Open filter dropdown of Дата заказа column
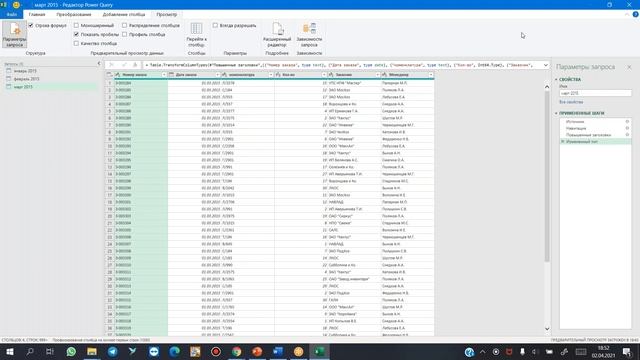This screenshot has width=640, height=360. pos(218,75)
